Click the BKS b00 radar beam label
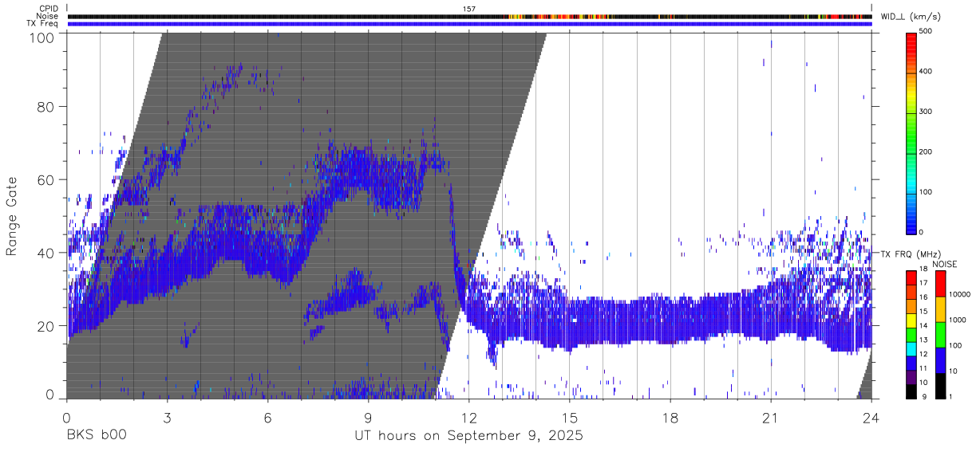Viewport: 980px width, 452px height. [x=96, y=436]
